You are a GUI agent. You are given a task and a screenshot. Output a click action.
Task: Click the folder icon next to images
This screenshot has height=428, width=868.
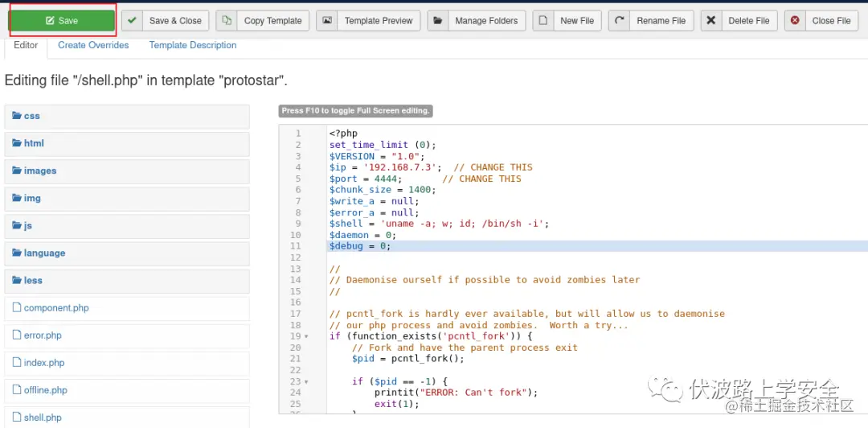(x=17, y=171)
